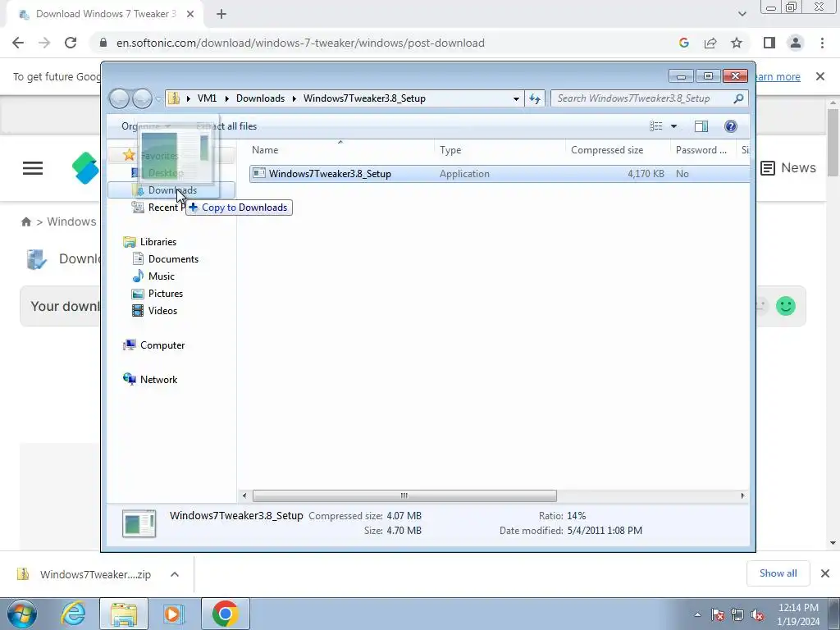Image resolution: width=840 pixels, height=630 pixels.
Task: Click the Softonic home breadcrumb icon
Action: (x=25, y=221)
